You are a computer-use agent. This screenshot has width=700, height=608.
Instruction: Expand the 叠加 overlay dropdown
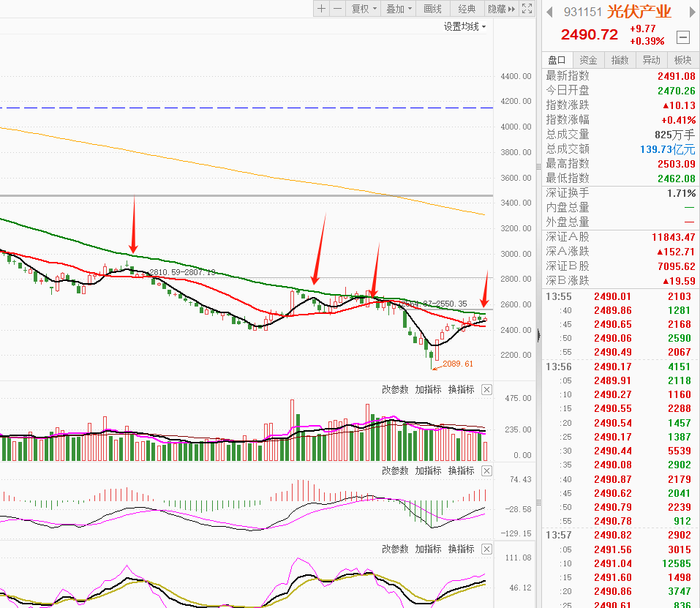(x=399, y=9)
